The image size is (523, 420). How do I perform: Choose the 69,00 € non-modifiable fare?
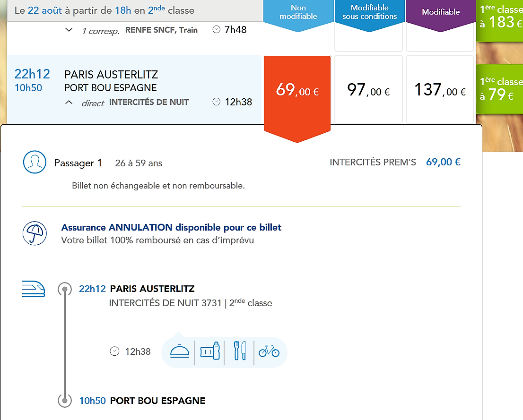(x=297, y=90)
